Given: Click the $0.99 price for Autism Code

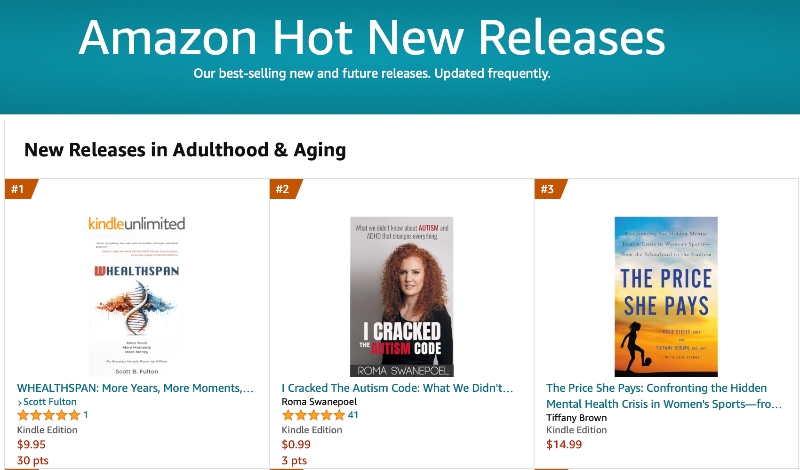Looking at the screenshot, I should click(x=296, y=444).
